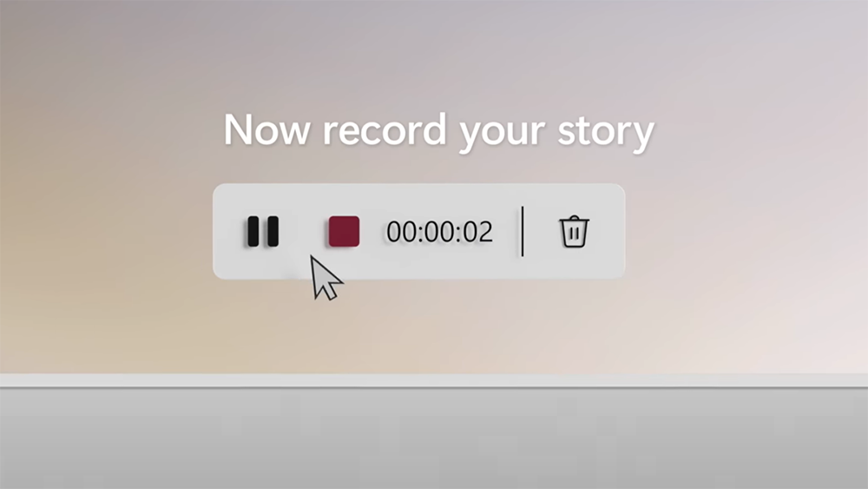
Task: Click the middle minutes digits of the timer
Action: [x=439, y=232]
